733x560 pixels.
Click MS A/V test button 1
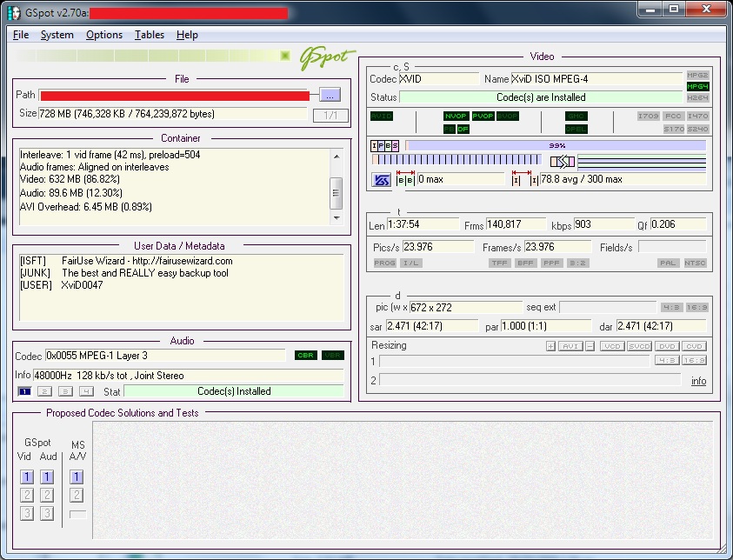77,477
